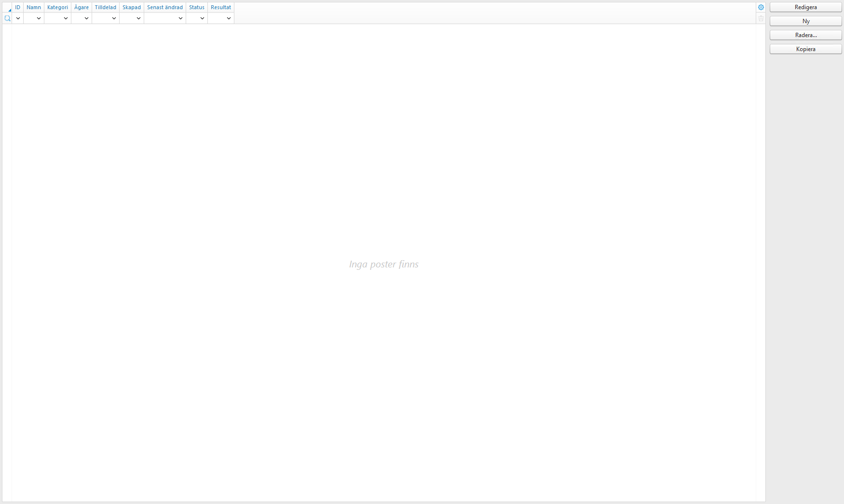Open the Tilldelad filter dropdown

[x=114, y=18]
